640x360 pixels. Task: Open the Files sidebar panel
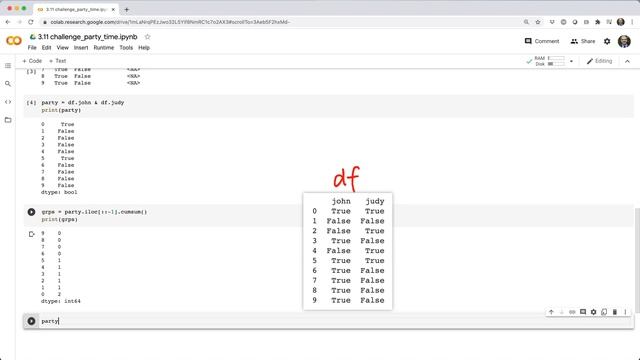click(8, 120)
